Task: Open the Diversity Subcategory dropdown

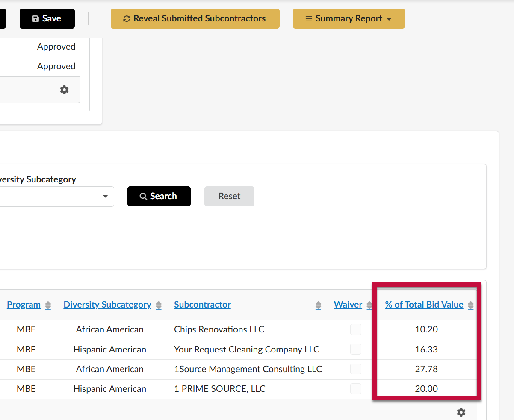Action: pyautogui.click(x=57, y=197)
